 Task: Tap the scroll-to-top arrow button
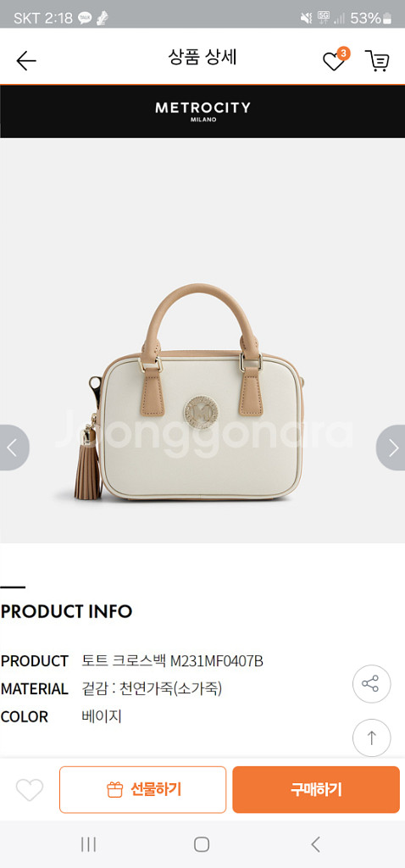[x=371, y=737]
